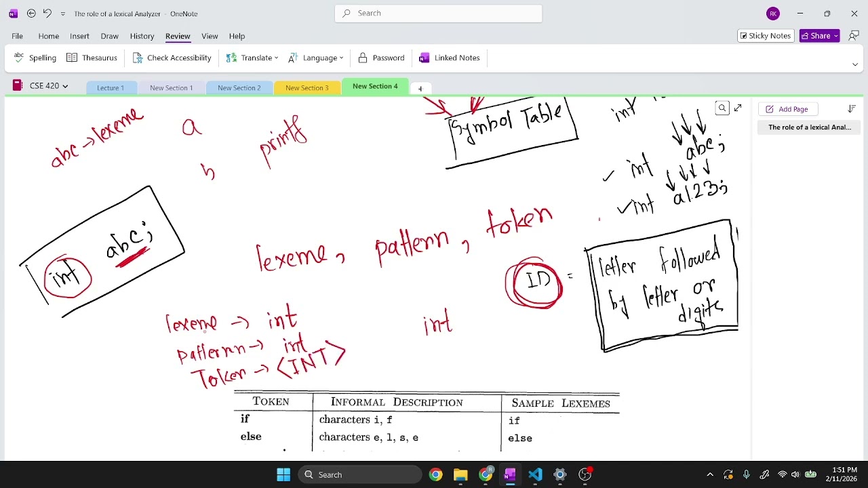
Task: Expand the Share dropdown arrow
Action: click(837, 36)
